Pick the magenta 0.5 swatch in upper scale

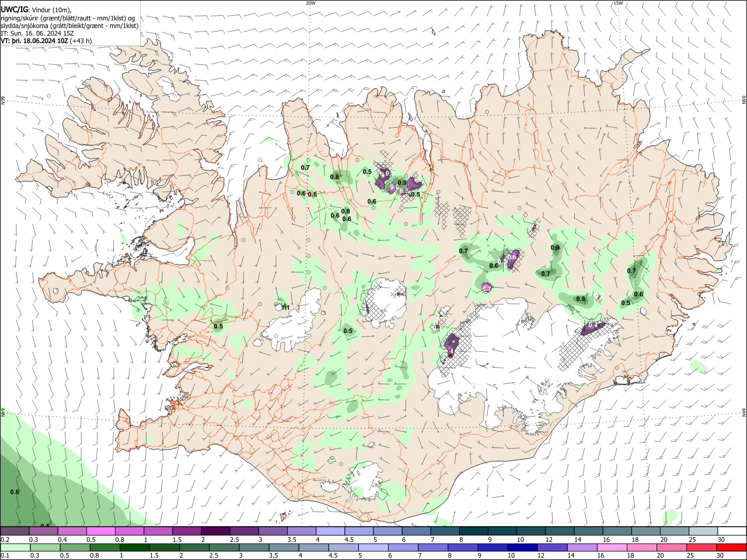pos(100,531)
